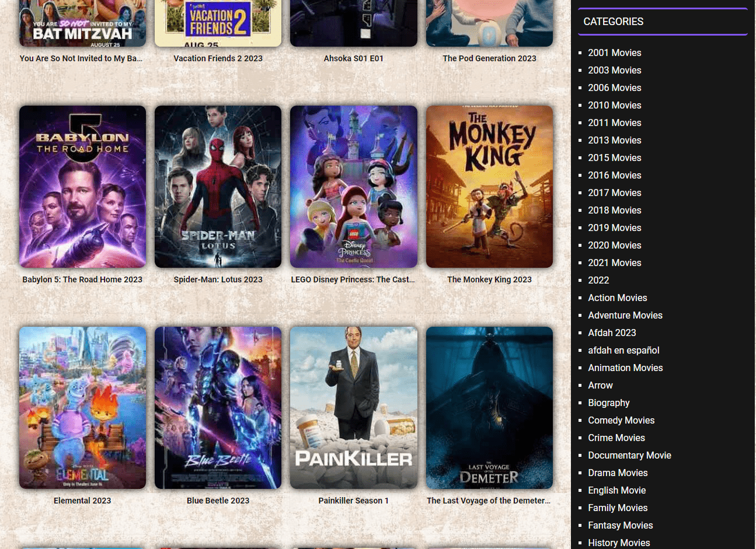Open the Bat Mitzvah movie poster
Image resolution: width=756 pixels, height=549 pixels.
click(82, 23)
